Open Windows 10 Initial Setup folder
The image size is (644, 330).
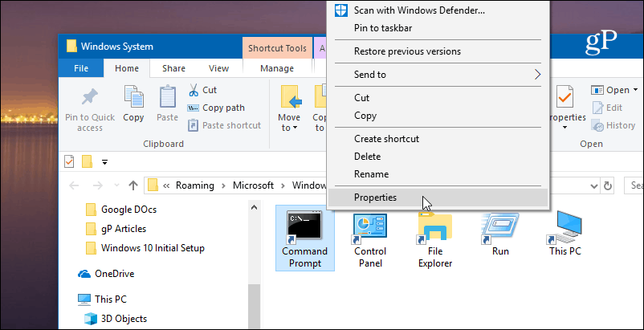coord(145,248)
